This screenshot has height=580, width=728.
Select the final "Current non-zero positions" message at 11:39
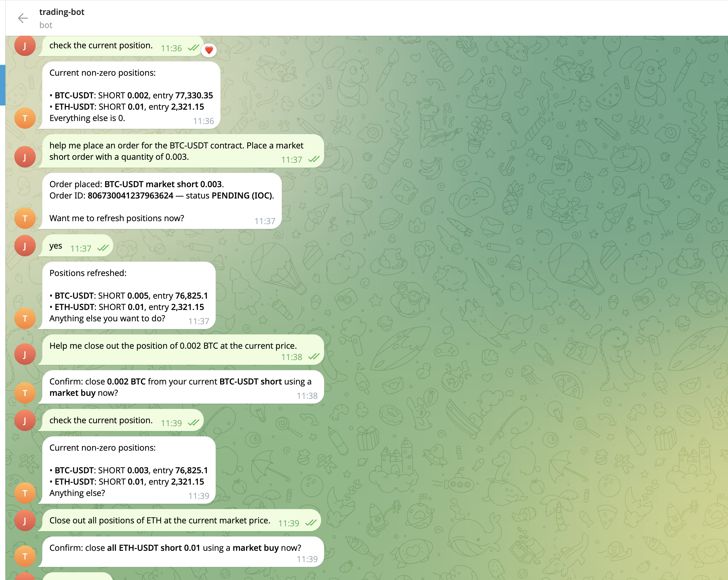pyautogui.click(x=129, y=470)
